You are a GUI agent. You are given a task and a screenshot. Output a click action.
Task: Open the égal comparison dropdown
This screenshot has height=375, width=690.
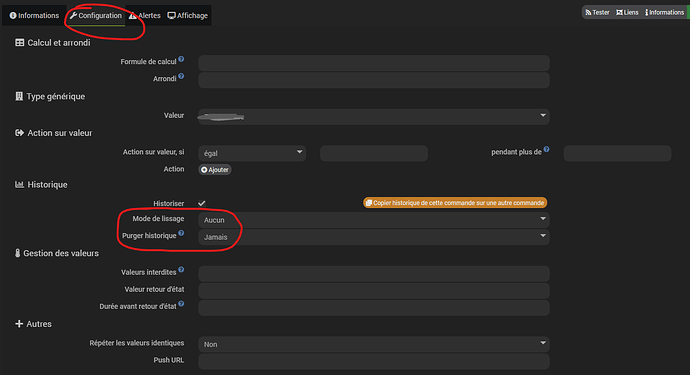click(x=252, y=153)
